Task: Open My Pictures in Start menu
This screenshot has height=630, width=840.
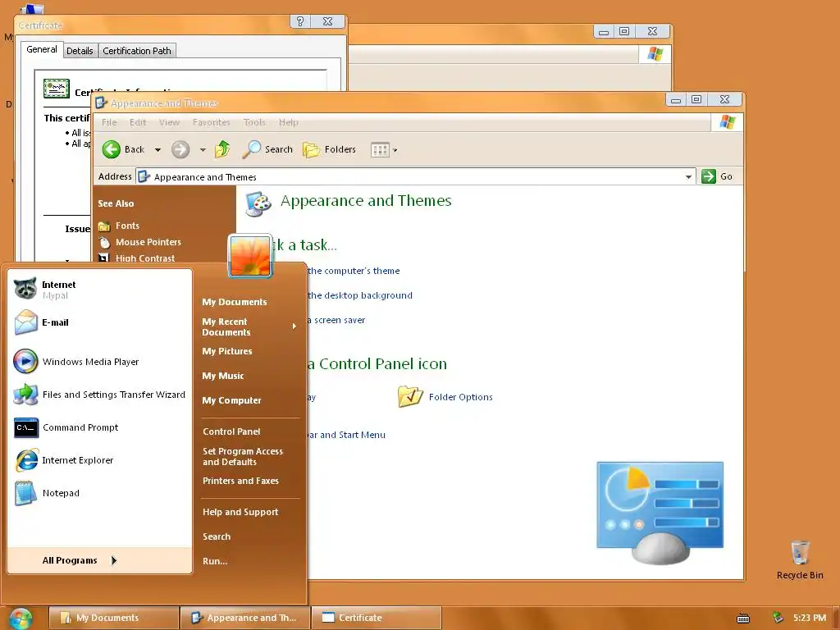Action: click(x=227, y=351)
